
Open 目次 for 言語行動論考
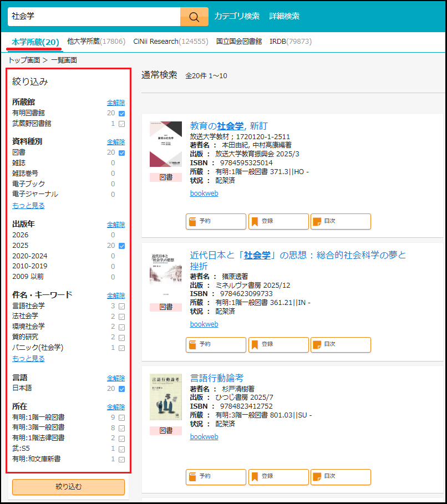(341, 477)
